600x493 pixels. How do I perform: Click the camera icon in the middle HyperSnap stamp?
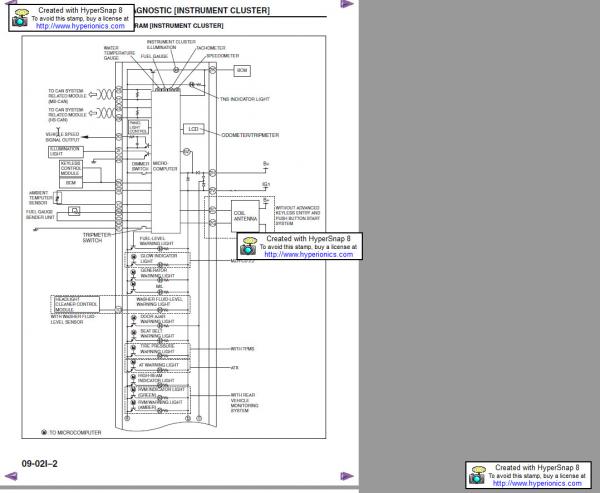click(x=249, y=248)
